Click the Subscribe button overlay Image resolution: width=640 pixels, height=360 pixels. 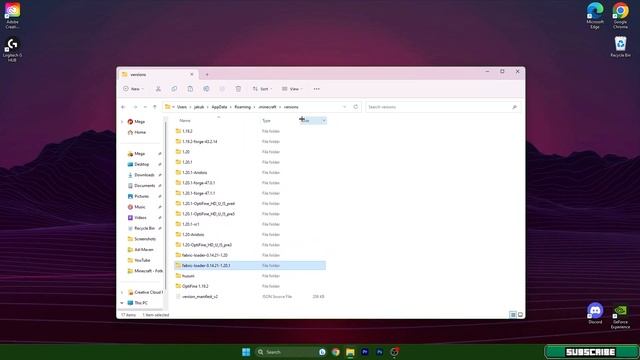point(591,352)
